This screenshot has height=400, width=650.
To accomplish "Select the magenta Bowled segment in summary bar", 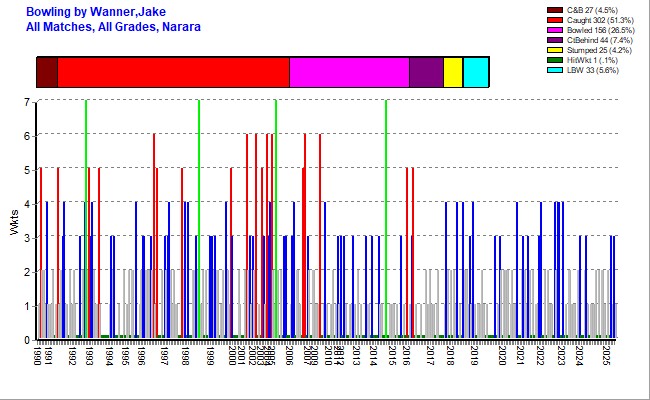I will [349, 73].
